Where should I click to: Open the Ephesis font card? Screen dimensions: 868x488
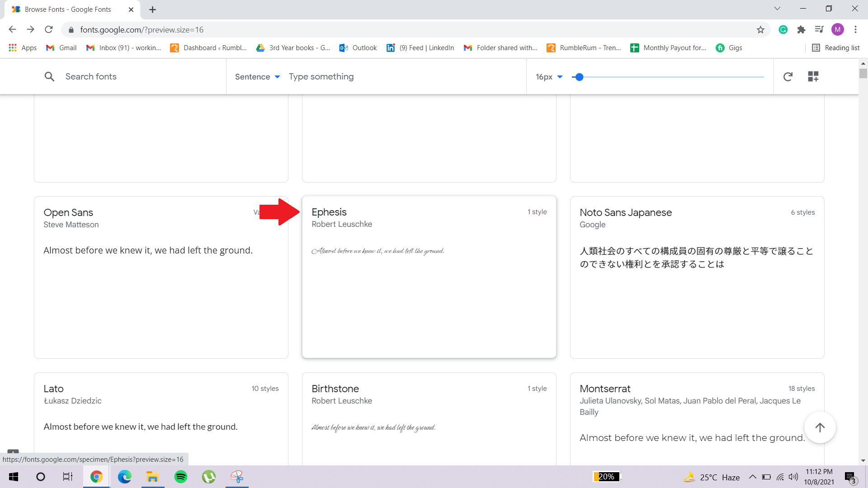(x=429, y=277)
